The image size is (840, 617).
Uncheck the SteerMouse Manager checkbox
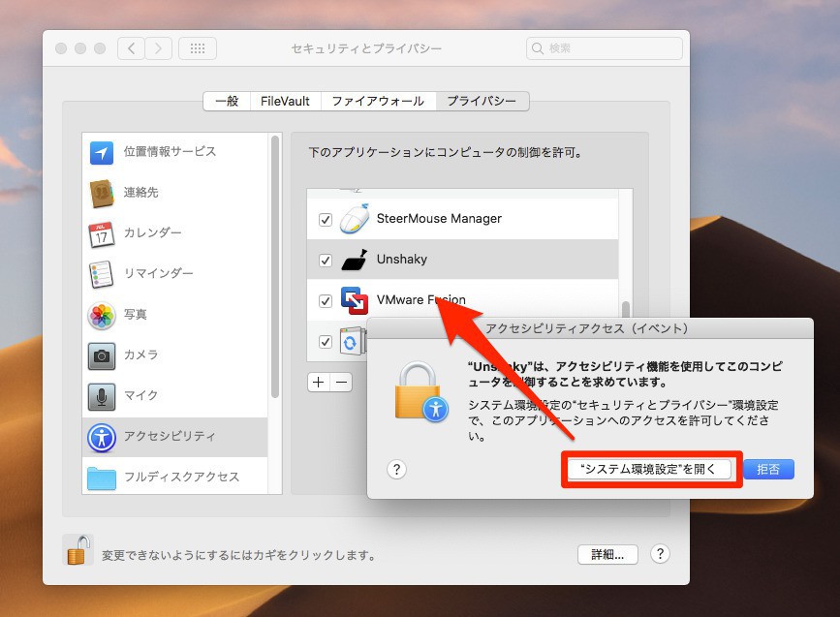326,220
